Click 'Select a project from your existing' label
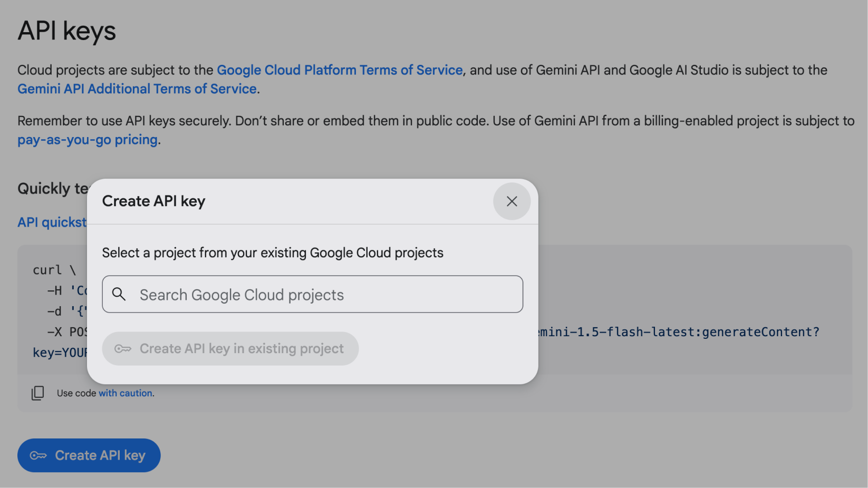This screenshot has height=488, width=868. pos(273,253)
